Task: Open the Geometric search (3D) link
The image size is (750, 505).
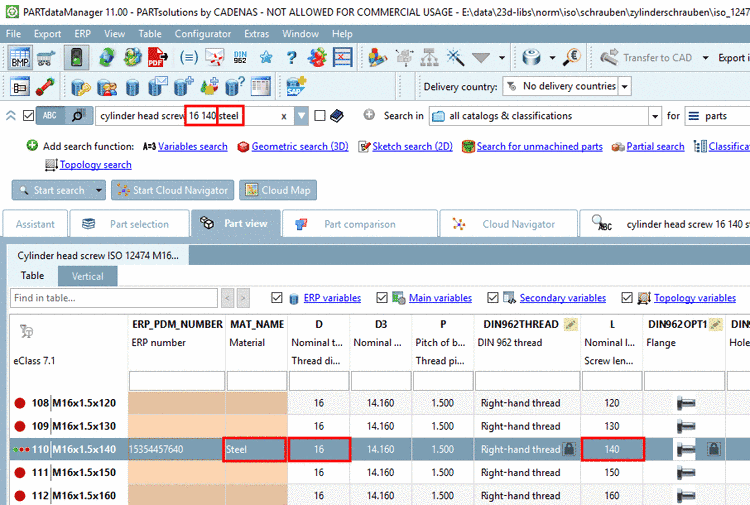Action: (300, 146)
